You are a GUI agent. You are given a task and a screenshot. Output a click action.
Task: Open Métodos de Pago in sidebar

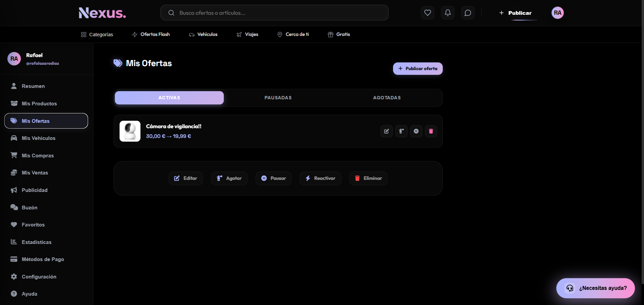(x=46, y=259)
